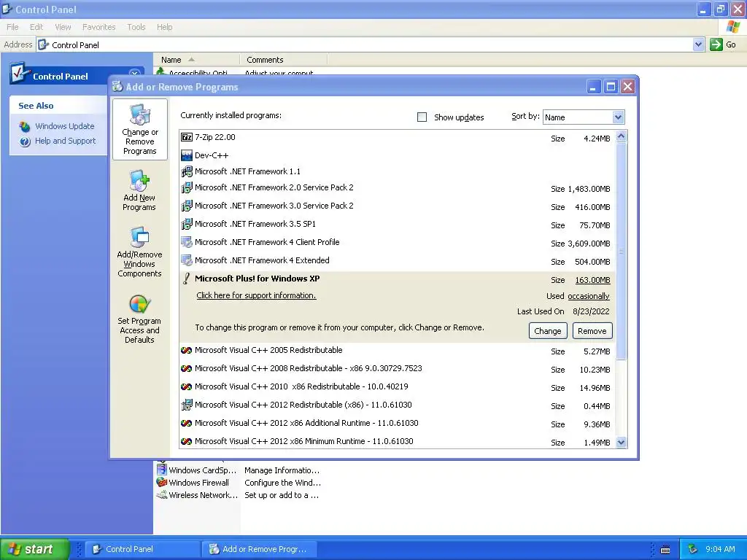Click the 'occasionally' used value

[x=589, y=296]
